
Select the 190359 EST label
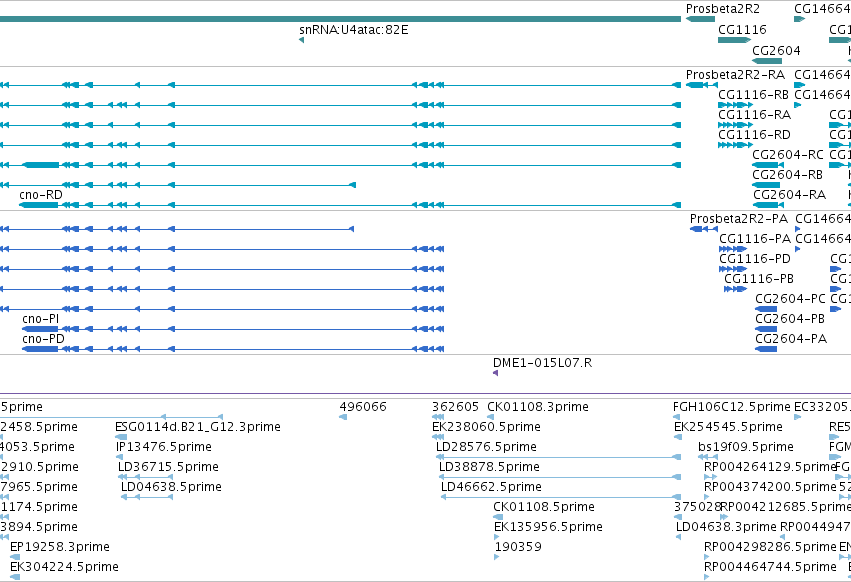point(518,547)
